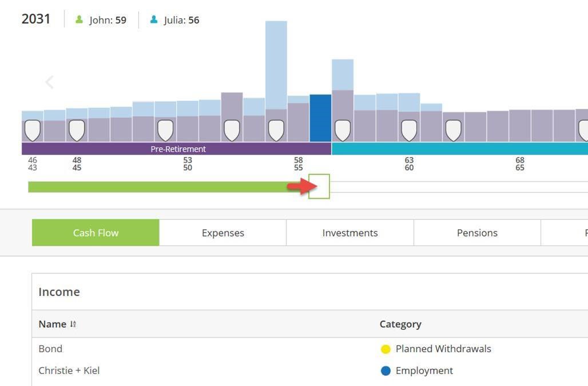Click John's green person icon
The width and height of the screenshot is (588, 386).
tap(80, 20)
